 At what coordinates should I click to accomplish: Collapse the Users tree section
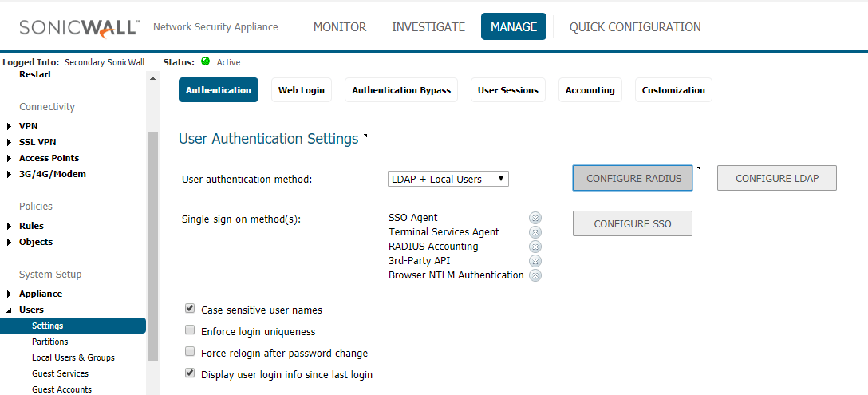click(10, 310)
